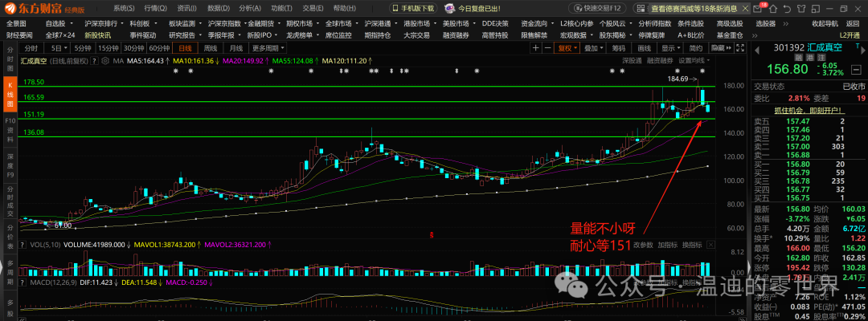Switch to 分时 chart period tab
The height and width of the screenshot is (321, 868).
tap(31, 48)
